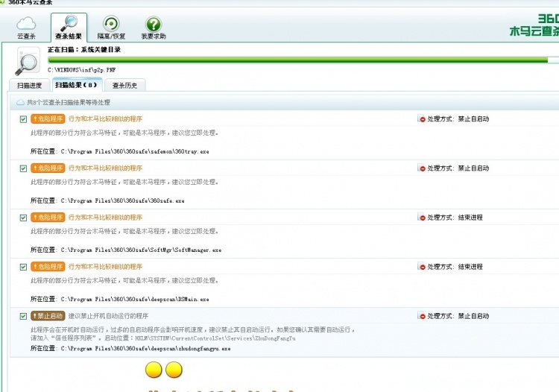559x392 pixels.
Task: Click 危险程序 badge for DSMain.exe
Action: point(48,267)
